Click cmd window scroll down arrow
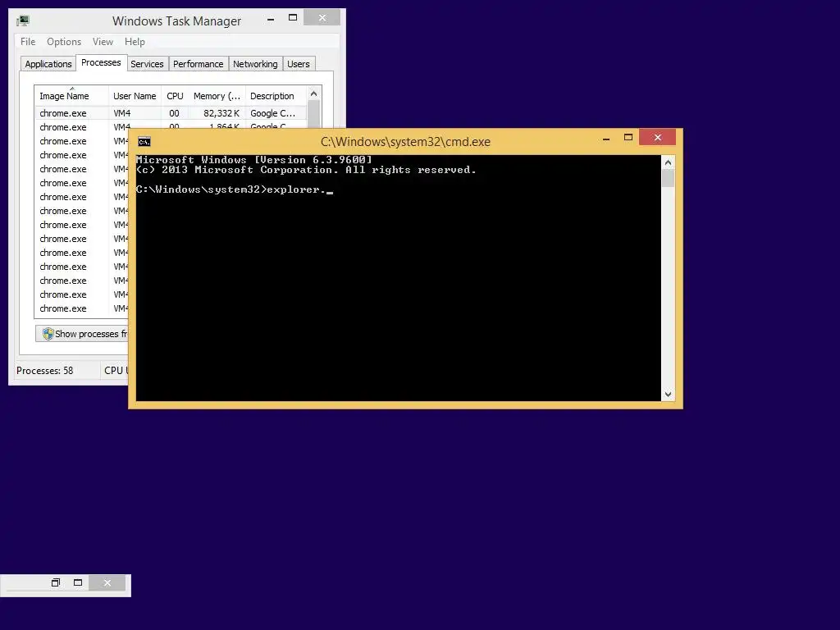840x630 pixels. click(668, 395)
